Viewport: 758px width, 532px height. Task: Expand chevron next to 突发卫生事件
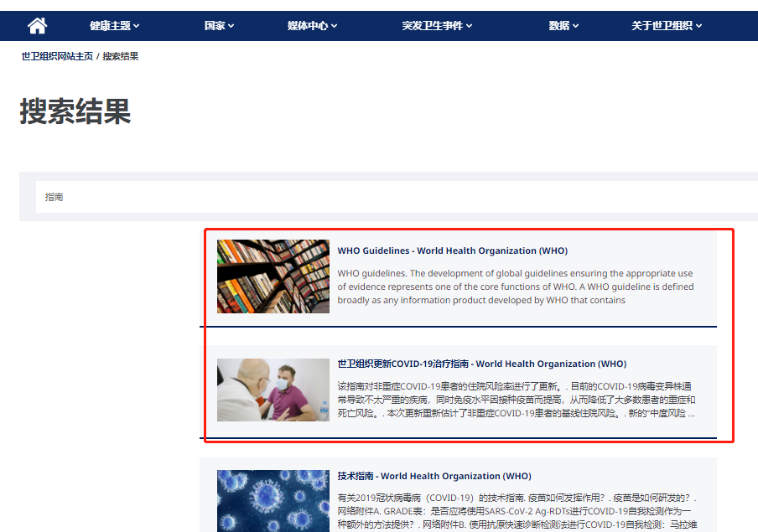coord(470,26)
